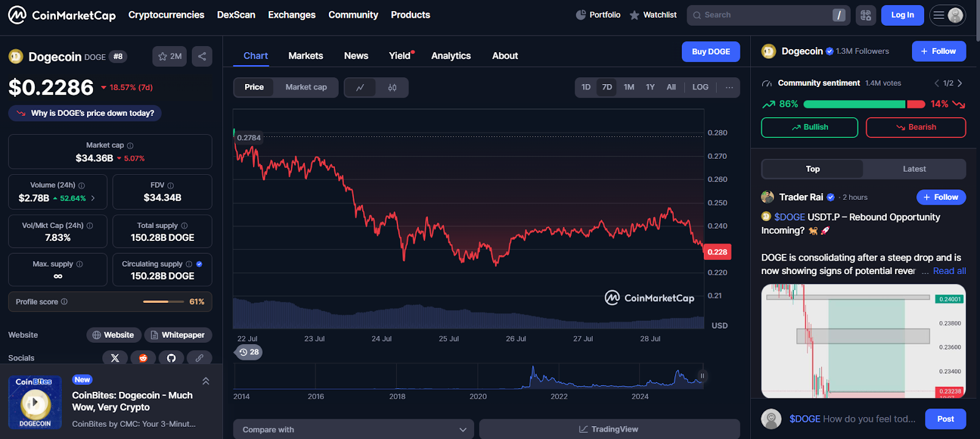Click the Buy DOGE button
This screenshot has width=980, height=439.
click(711, 52)
